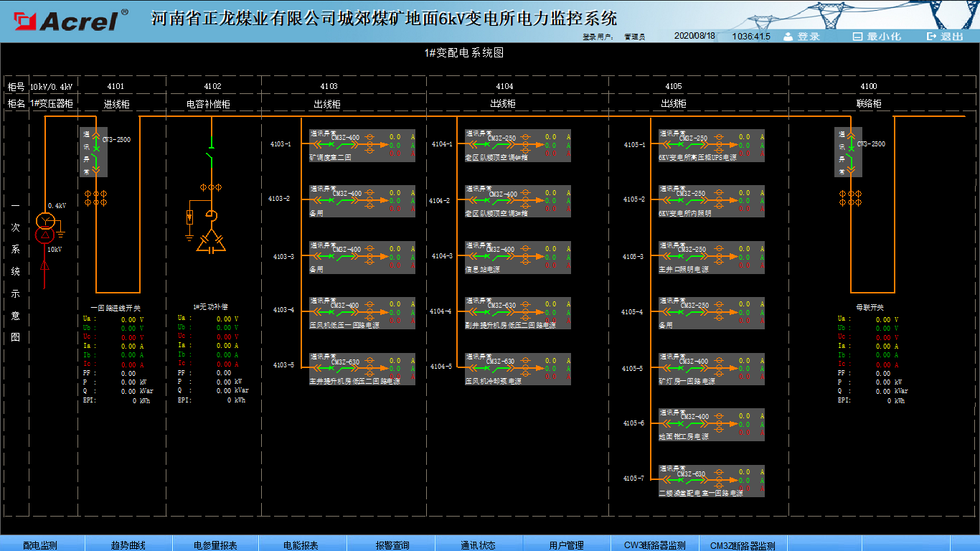This screenshot has height=551, width=980.
Task: Click the 矿灯房一回路电源 label
Action: (x=687, y=382)
